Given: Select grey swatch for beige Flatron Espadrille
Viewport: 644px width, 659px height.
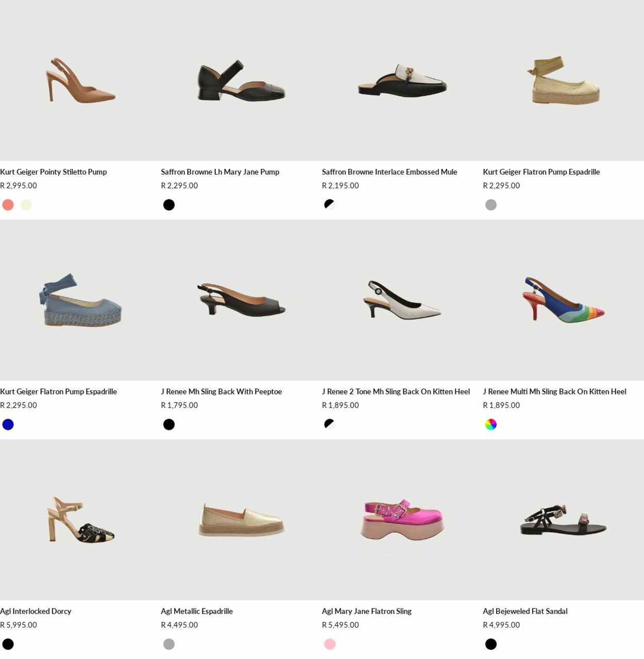Looking at the screenshot, I should tap(491, 205).
